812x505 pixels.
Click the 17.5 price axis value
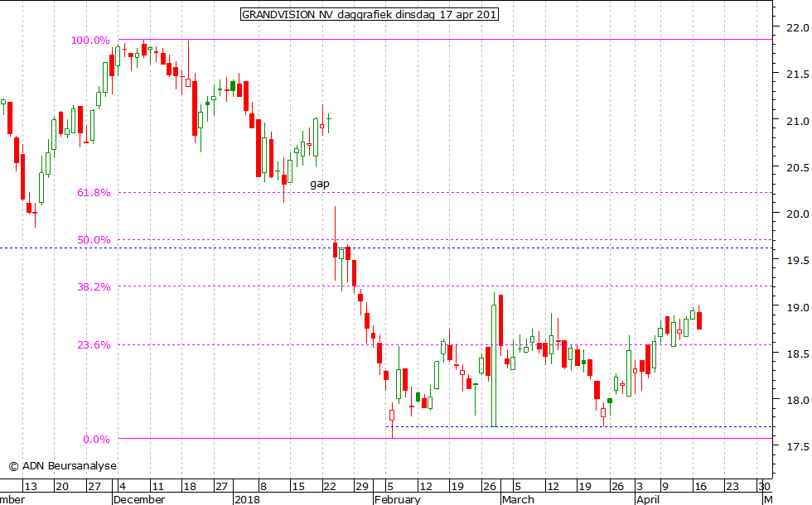[x=797, y=446]
